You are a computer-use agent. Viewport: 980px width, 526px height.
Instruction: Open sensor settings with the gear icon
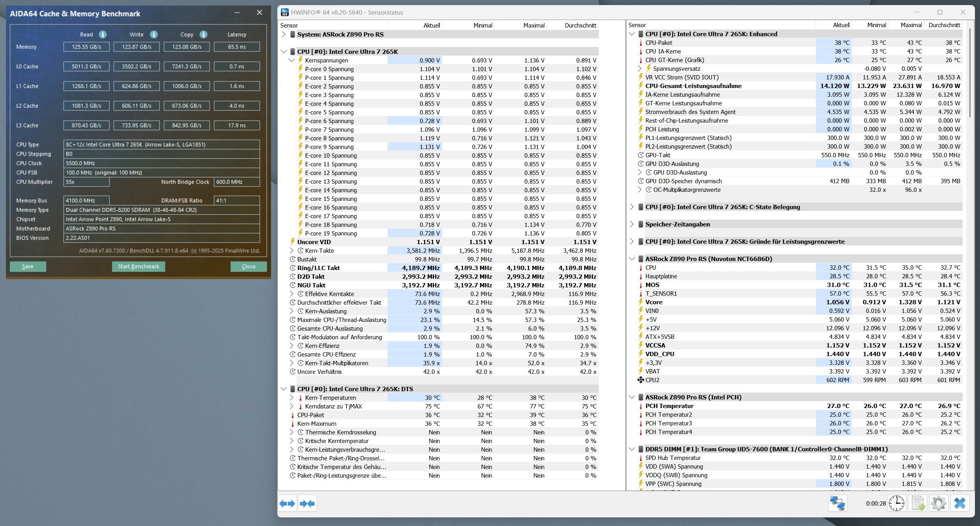939,504
